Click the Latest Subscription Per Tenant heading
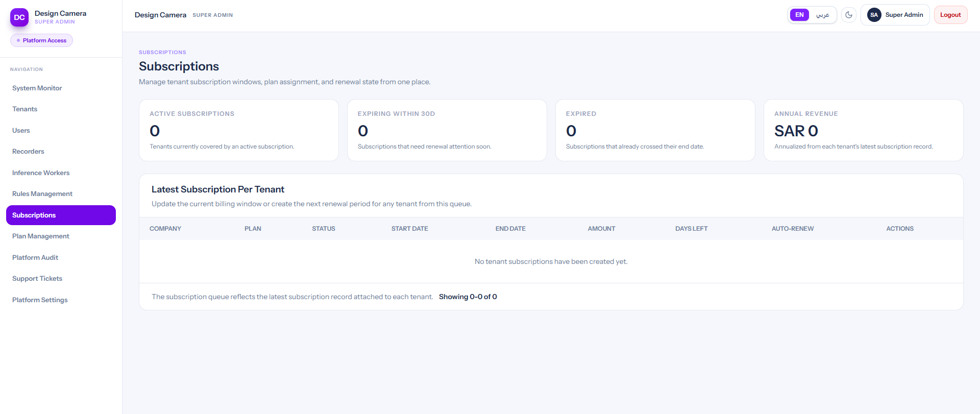980x414 pixels. point(218,189)
